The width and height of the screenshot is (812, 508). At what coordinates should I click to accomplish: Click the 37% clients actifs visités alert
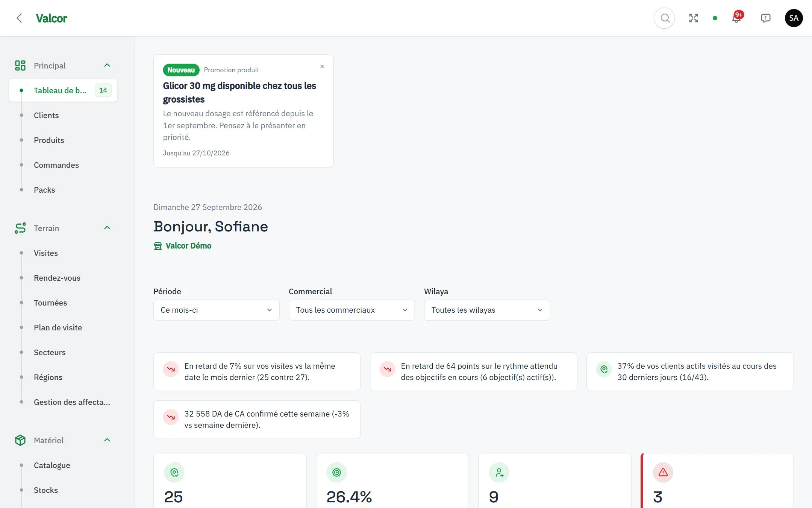[x=690, y=372]
